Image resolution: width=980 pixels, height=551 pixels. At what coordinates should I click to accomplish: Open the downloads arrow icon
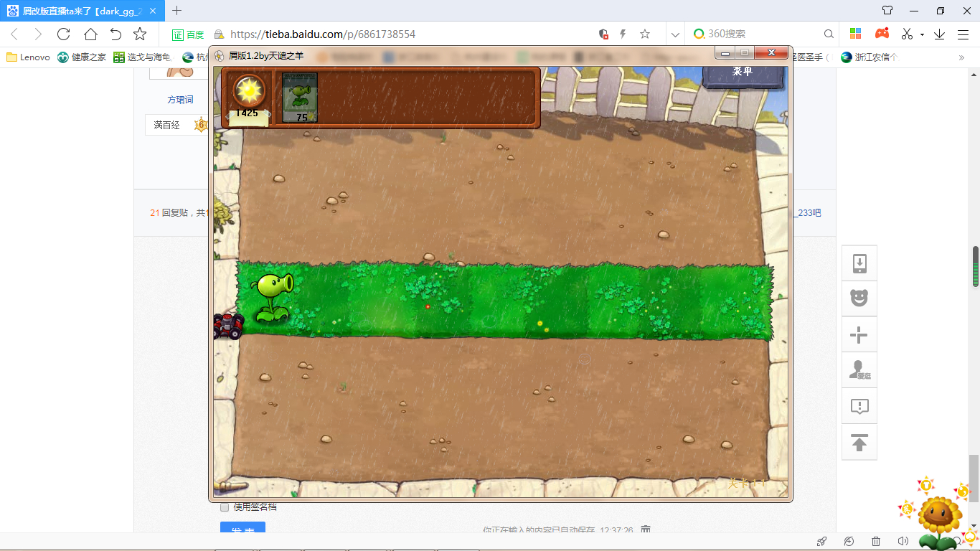pyautogui.click(x=939, y=34)
